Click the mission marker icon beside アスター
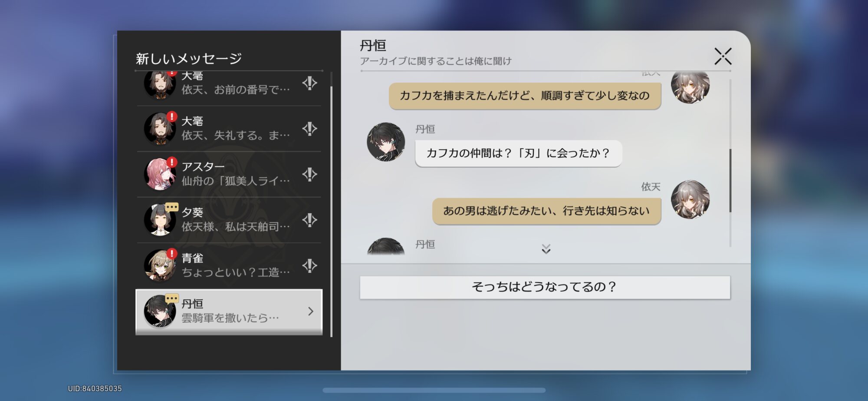868x401 pixels. tap(309, 174)
